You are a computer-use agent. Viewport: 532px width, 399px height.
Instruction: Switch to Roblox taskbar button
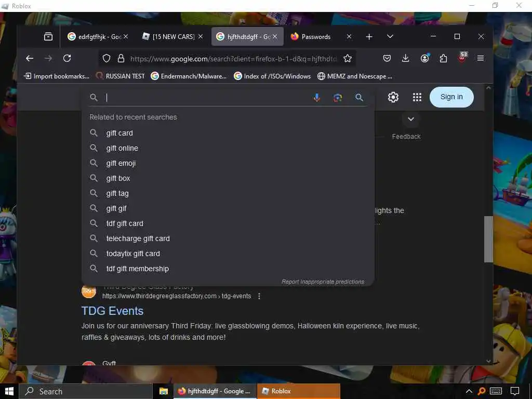[x=299, y=391]
